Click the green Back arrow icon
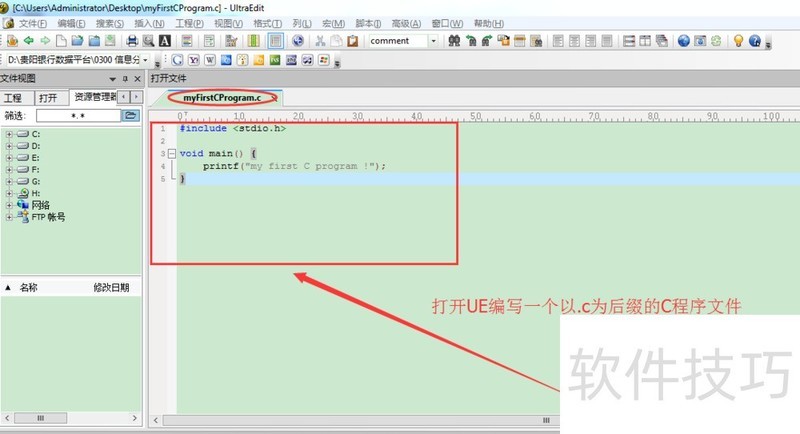 coord(29,41)
